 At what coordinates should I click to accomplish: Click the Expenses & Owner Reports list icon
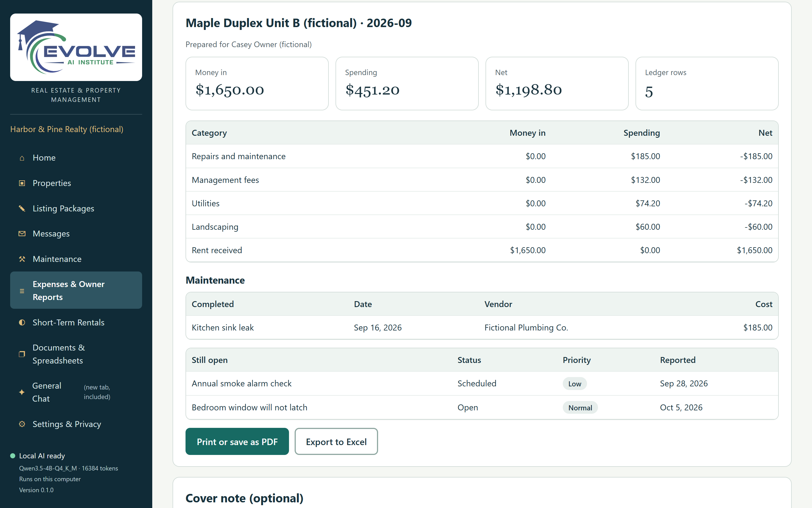click(x=22, y=291)
